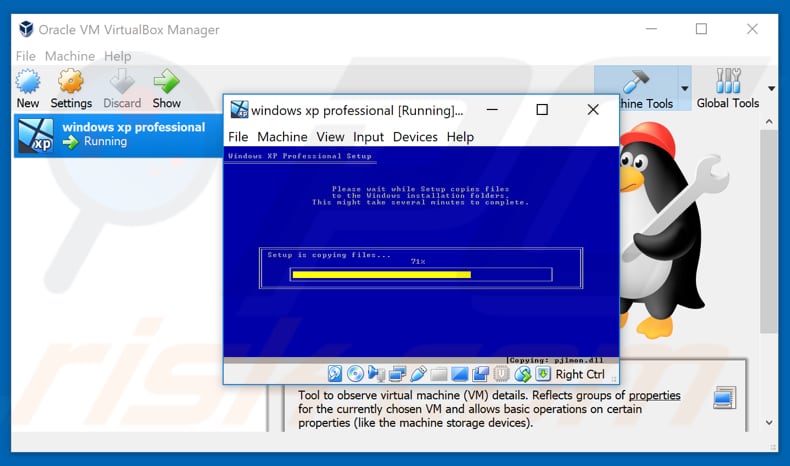Click the New machine icon
Screen dimensions: 790x466
click(28, 81)
